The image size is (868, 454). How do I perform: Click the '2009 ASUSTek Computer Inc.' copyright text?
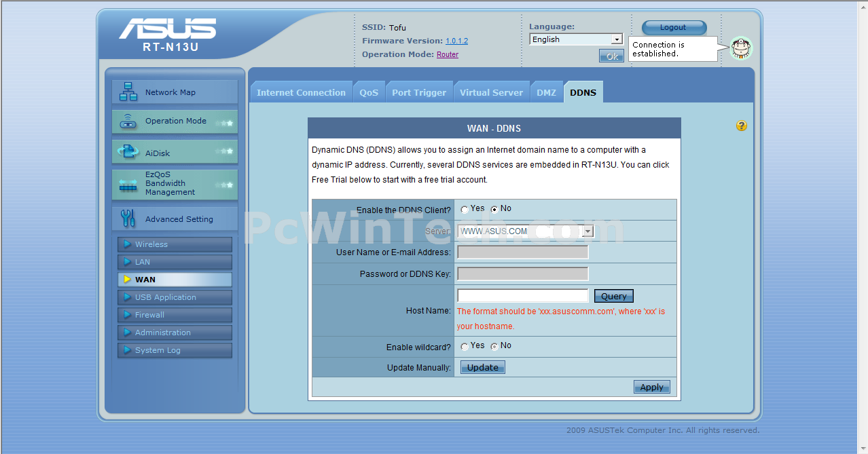pos(663,430)
